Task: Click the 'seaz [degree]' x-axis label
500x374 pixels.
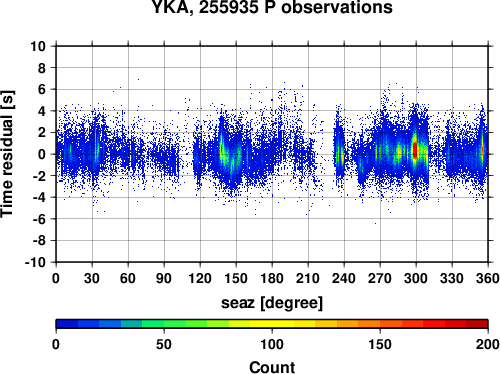Action: [x=272, y=303]
